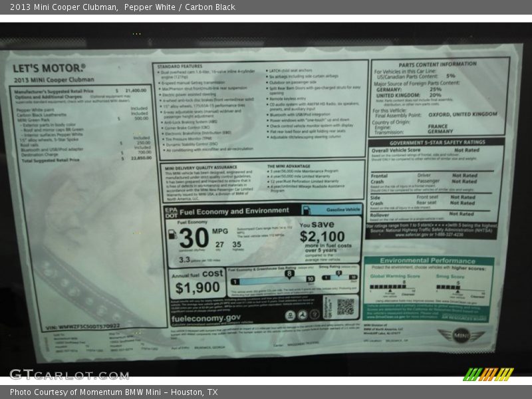This screenshot has height=399, width=532.
Task: Click the 'GOVERNMENT 5-STAR SAFETY RATINGS' header
Action: pyautogui.click(x=437, y=143)
